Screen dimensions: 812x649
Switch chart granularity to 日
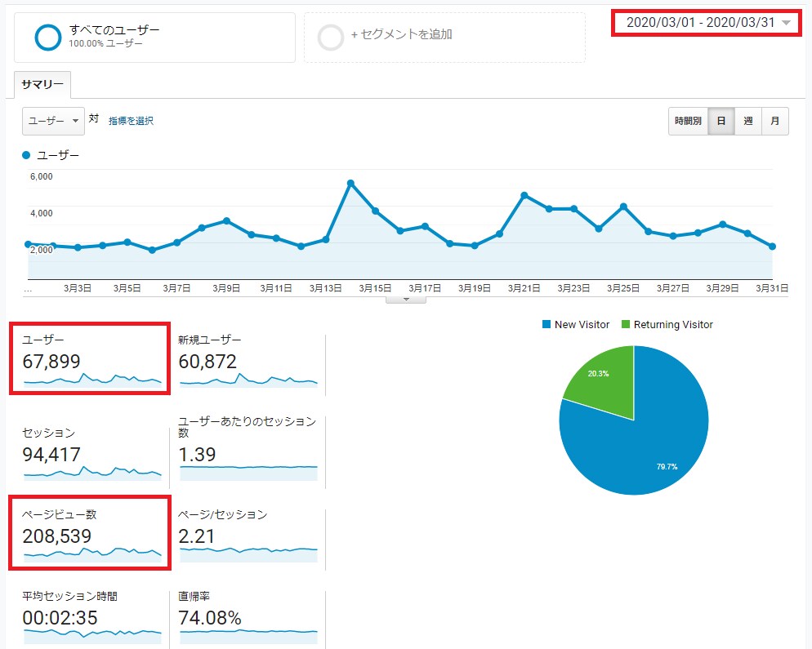coord(721,121)
